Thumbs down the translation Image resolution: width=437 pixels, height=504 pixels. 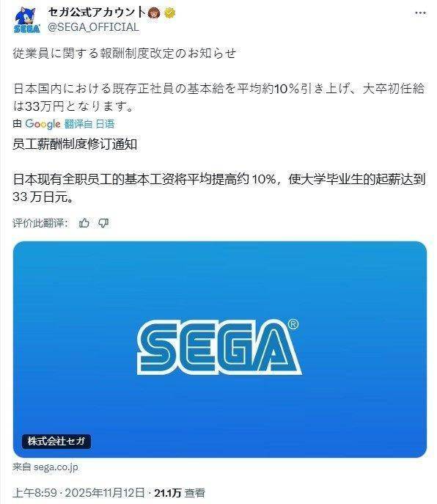pos(103,223)
